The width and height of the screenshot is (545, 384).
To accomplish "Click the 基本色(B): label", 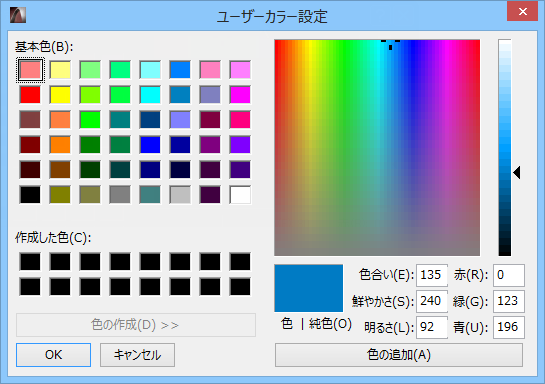I will 44,47.
